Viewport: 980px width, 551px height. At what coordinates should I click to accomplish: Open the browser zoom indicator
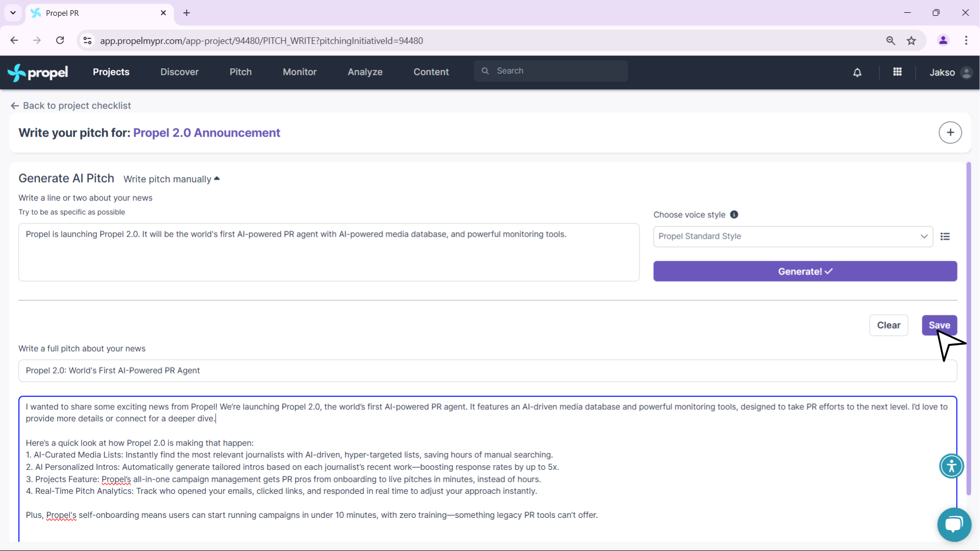click(x=891, y=40)
